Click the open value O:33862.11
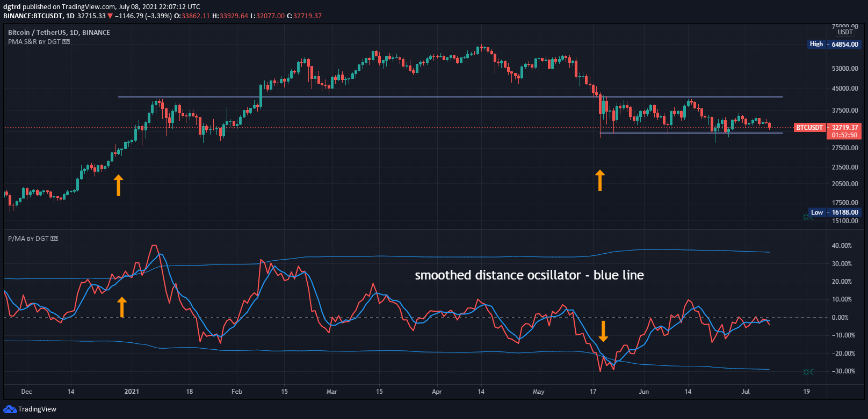This screenshot has height=419, width=868. tap(192, 16)
